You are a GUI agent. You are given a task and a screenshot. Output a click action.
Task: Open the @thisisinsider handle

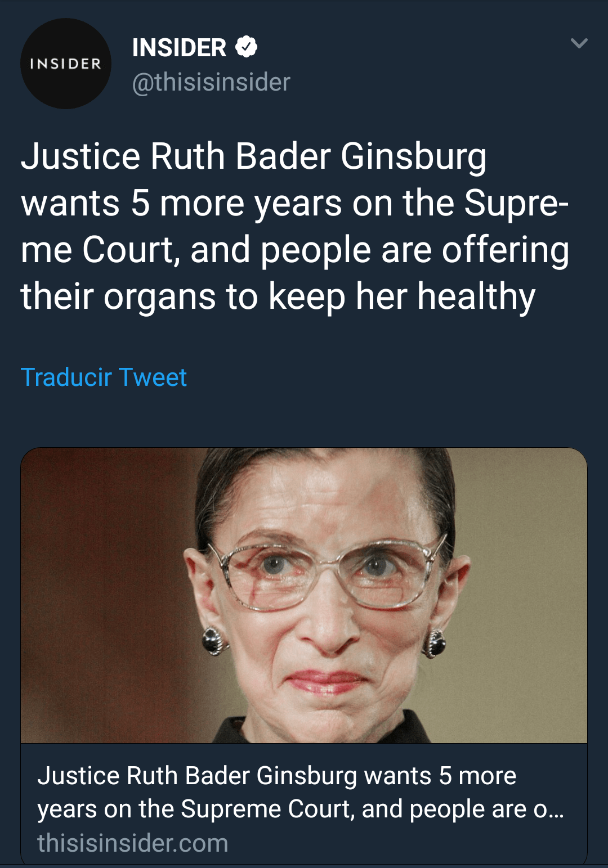pos(211,82)
